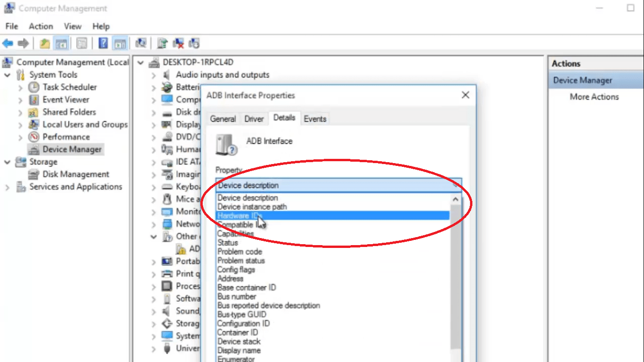
Task: Collapse the System Tools node
Action: (x=8, y=75)
